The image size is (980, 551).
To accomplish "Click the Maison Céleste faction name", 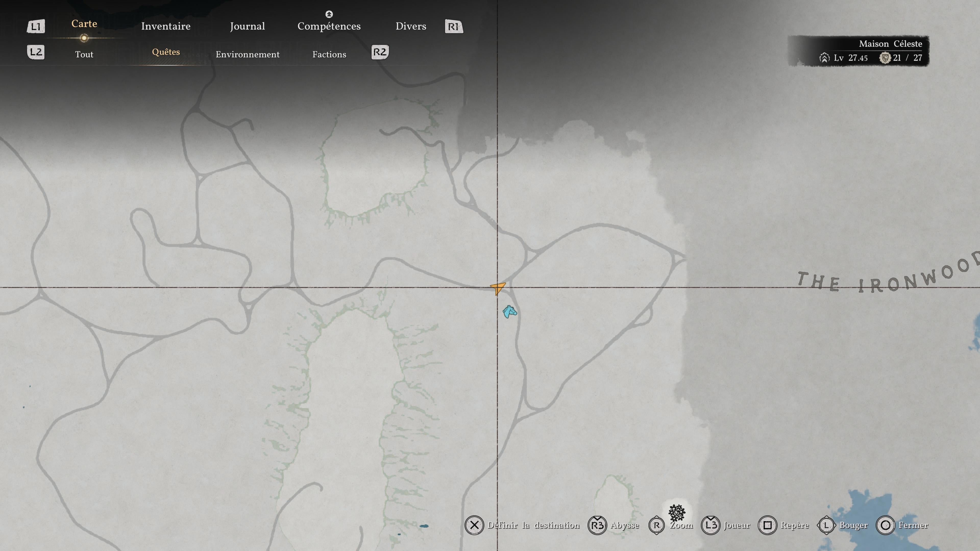I will [891, 44].
